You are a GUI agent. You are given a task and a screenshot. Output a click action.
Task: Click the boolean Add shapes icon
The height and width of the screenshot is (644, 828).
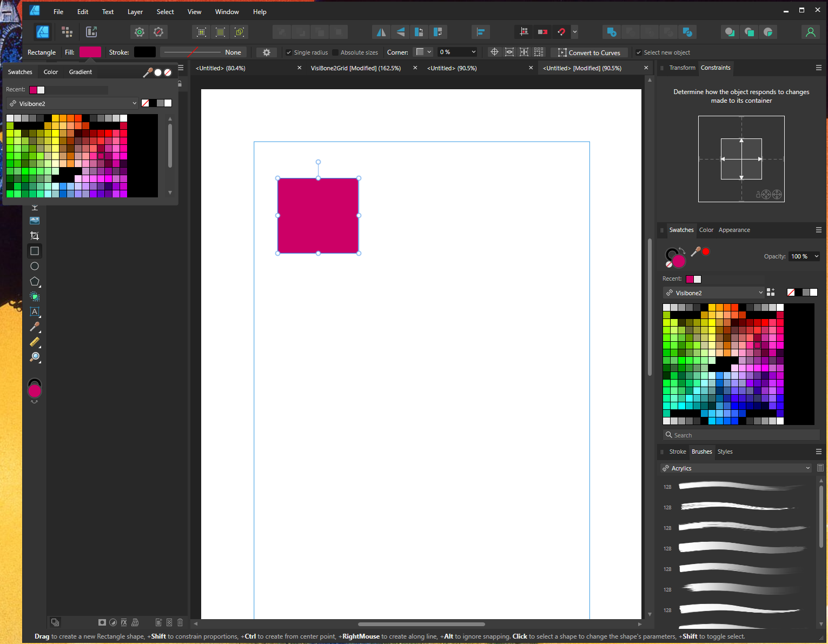[612, 32]
